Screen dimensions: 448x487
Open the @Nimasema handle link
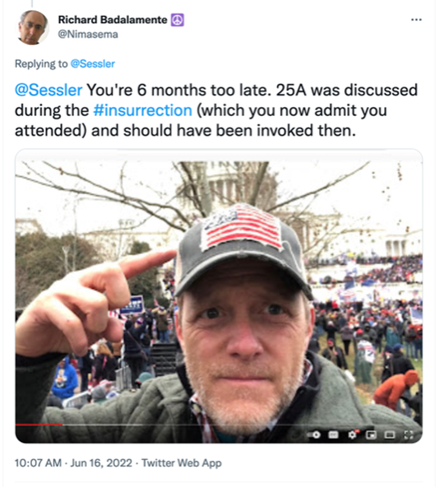[88, 34]
